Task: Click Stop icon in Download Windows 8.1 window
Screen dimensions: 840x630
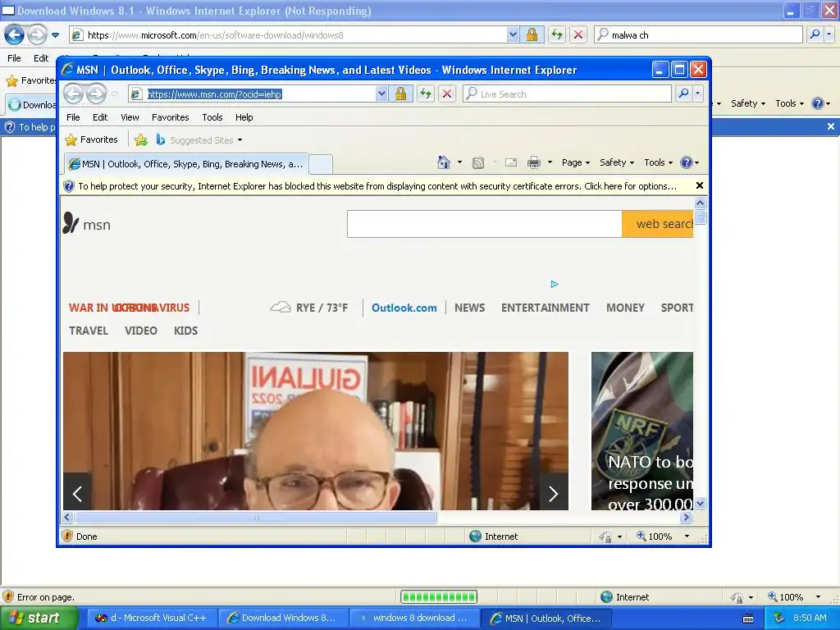Action: (578, 34)
